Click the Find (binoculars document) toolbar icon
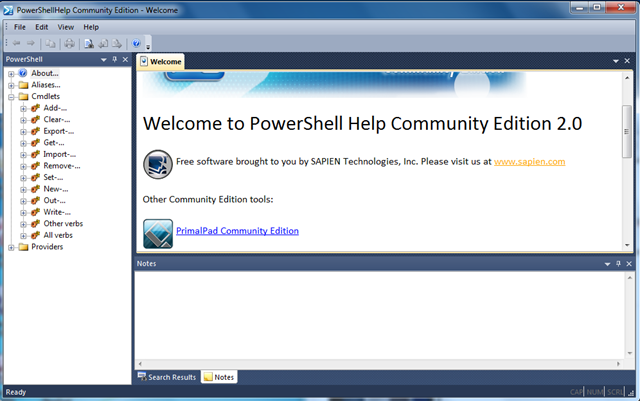Screen dimensions: 640x401 [x=89, y=43]
